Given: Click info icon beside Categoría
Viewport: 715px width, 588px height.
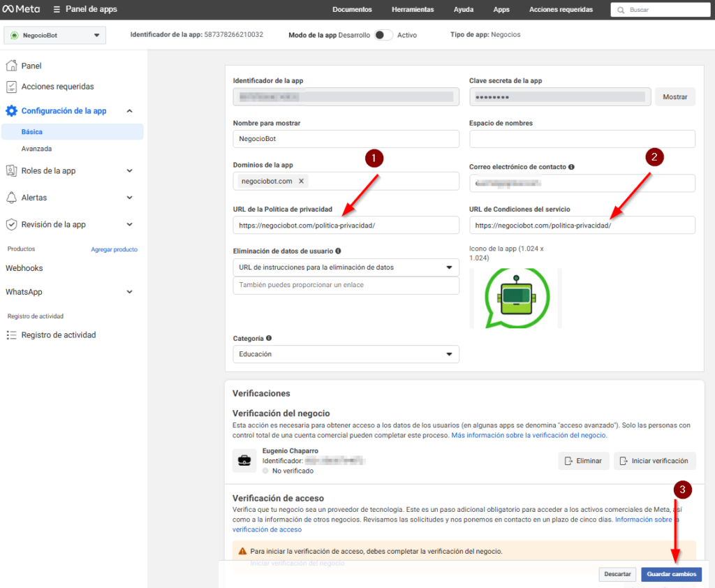Looking at the screenshot, I should [x=269, y=338].
